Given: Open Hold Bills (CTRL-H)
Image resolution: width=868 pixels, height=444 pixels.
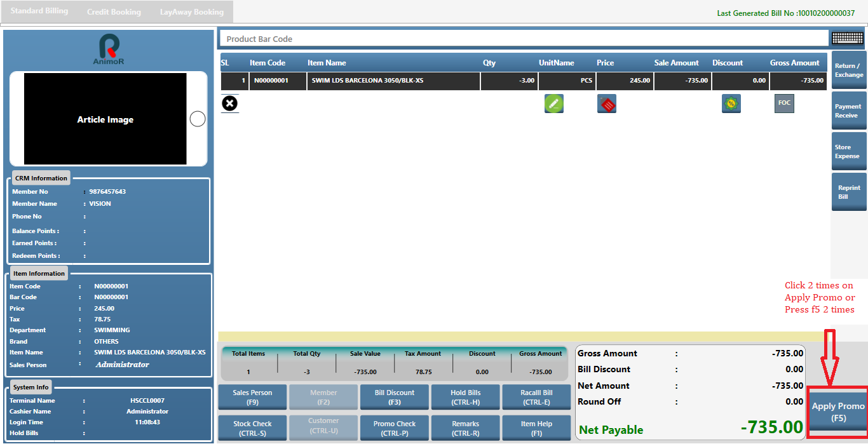Looking at the screenshot, I should 466,397.
